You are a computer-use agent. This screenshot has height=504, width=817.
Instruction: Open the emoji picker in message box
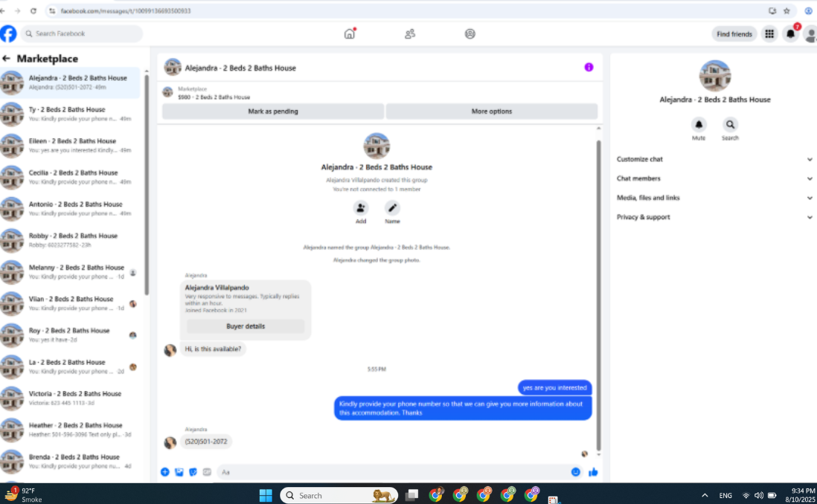tap(575, 472)
